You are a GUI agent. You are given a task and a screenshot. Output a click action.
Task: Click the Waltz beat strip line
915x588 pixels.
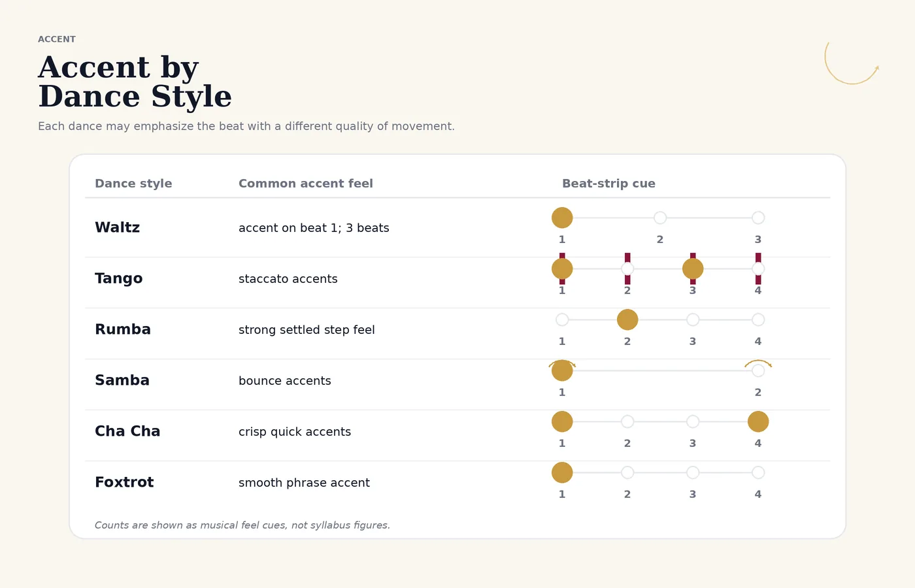pos(660,218)
